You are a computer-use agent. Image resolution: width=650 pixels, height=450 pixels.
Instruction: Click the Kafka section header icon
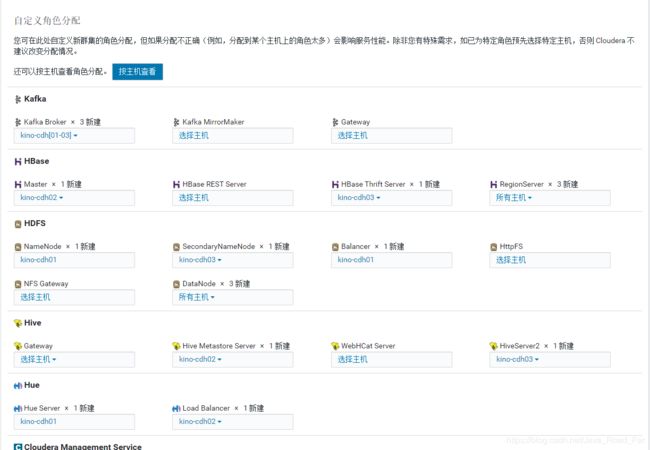[x=18, y=99]
